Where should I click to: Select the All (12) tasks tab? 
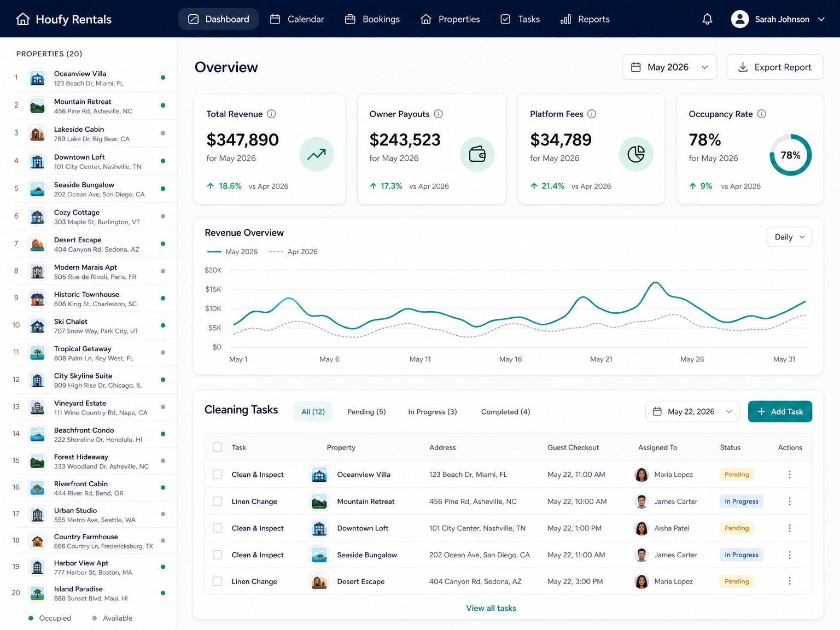coord(313,412)
